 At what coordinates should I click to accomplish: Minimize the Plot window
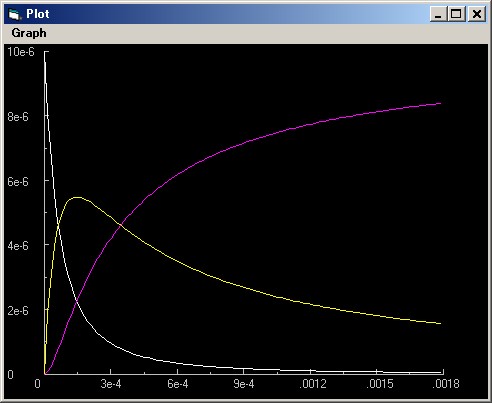pyautogui.click(x=438, y=14)
